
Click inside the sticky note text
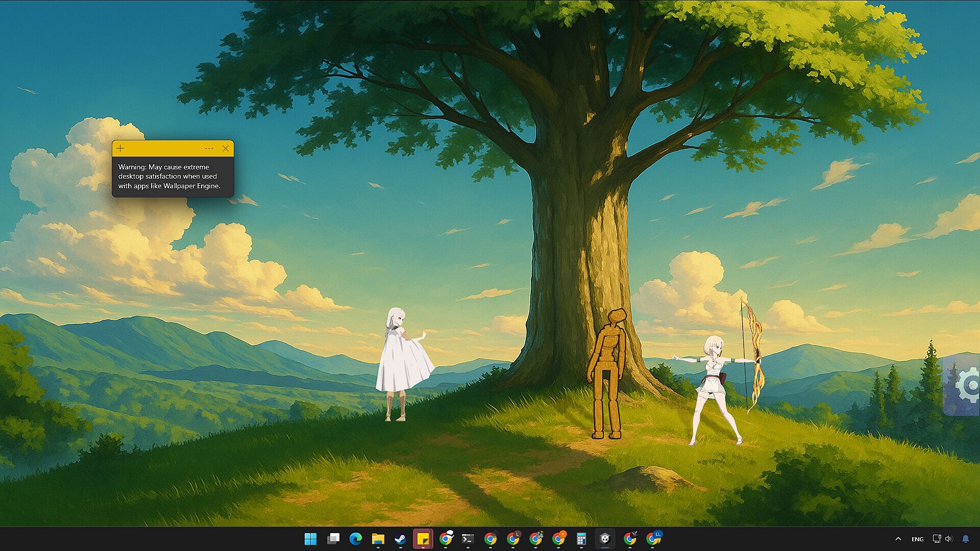[x=169, y=177]
